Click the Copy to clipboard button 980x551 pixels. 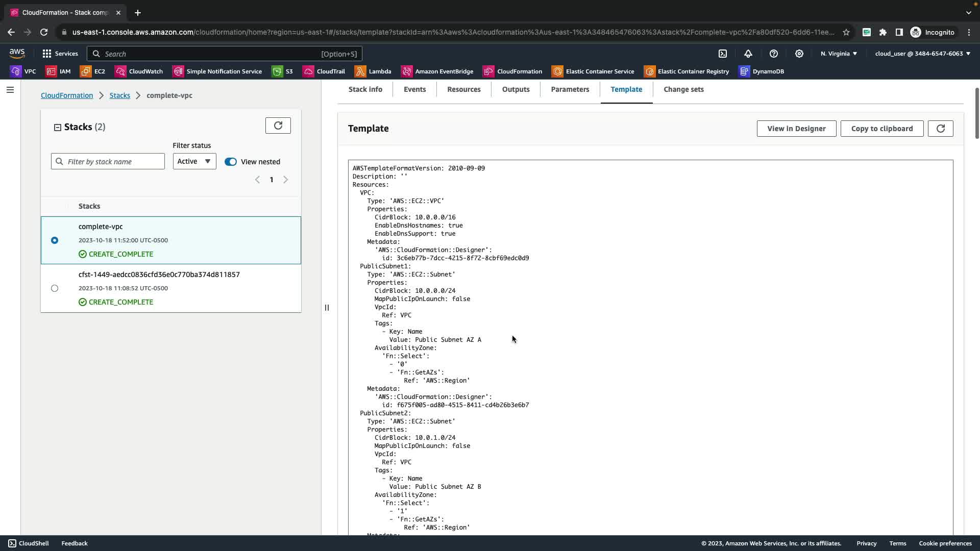coord(881,129)
